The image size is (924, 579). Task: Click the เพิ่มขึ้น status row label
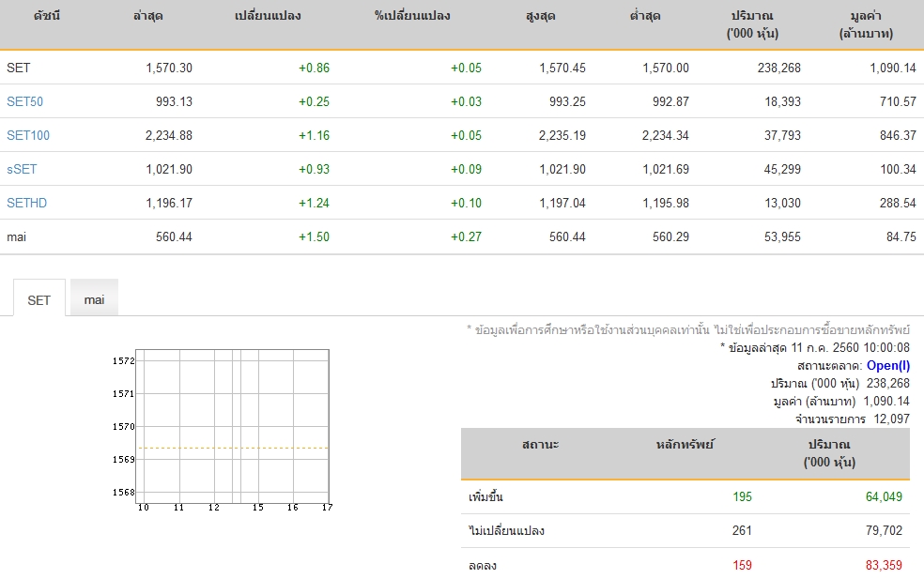485,497
